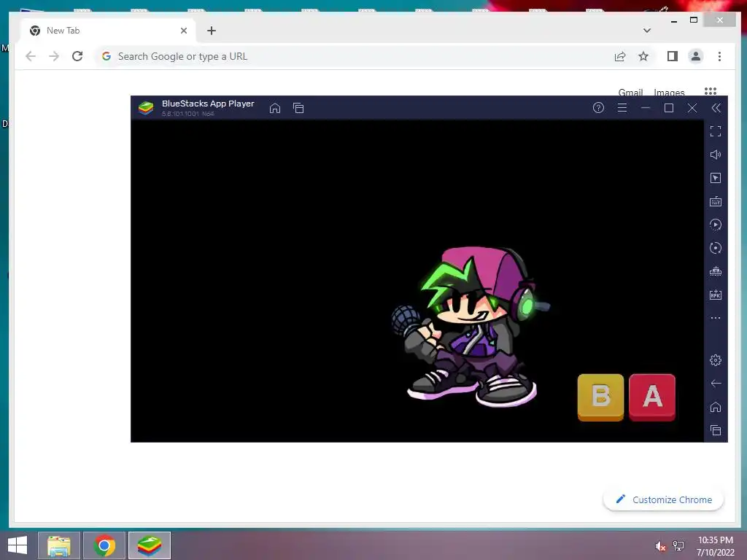Share this page icon in Chrome

tap(620, 57)
